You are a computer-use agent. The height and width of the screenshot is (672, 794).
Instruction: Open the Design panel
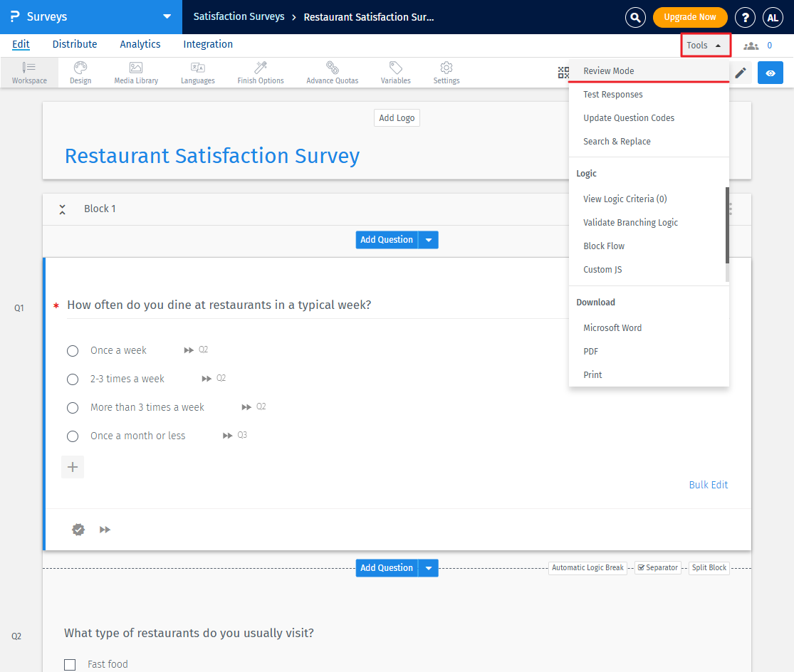(x=80, y=72)
